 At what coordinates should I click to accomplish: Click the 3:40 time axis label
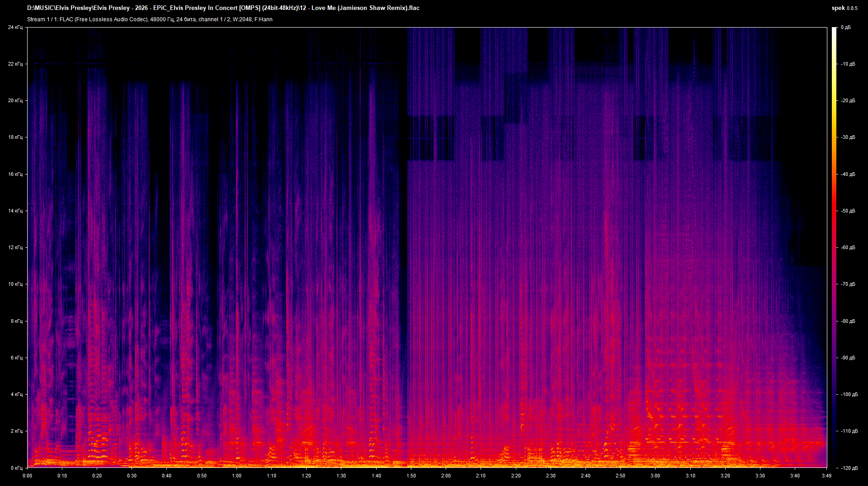click(x=795, y=476)
